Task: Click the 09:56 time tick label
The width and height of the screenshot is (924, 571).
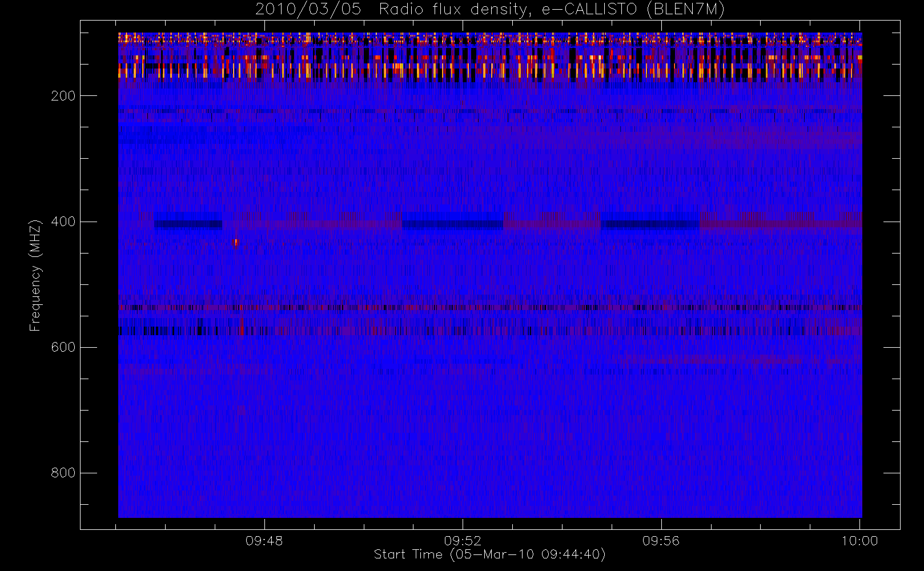Action: pyautogui.click(x=661, y=541)
